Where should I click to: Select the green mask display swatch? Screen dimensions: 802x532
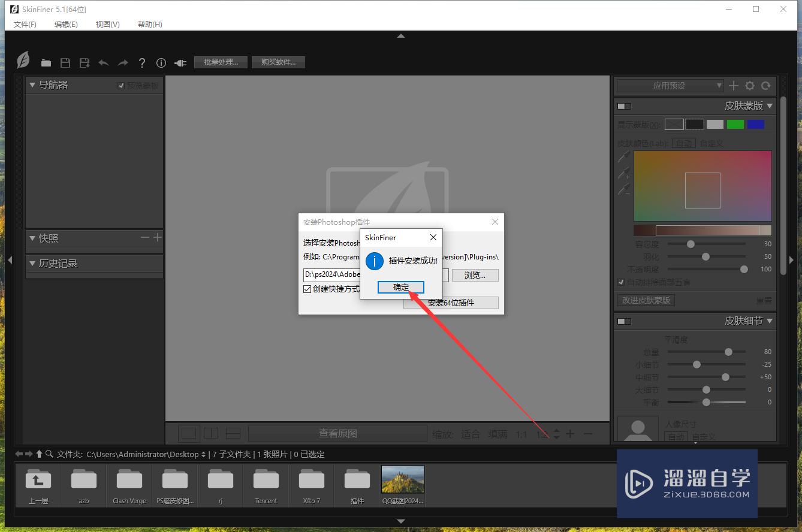click(735, 124)
